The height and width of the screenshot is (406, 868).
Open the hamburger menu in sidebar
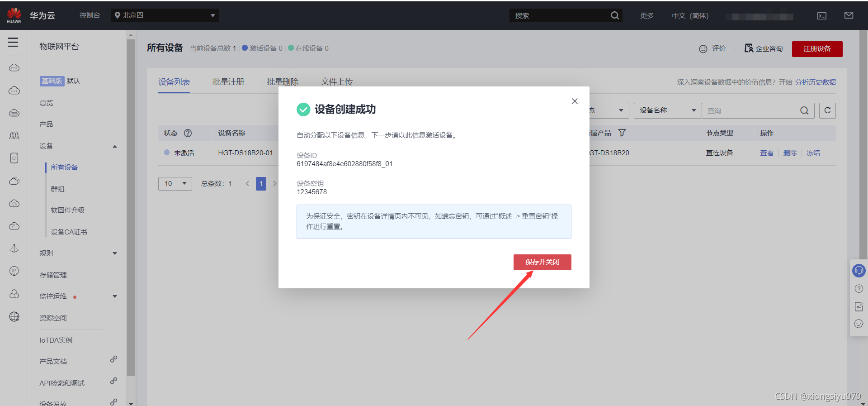coord(13,42)
